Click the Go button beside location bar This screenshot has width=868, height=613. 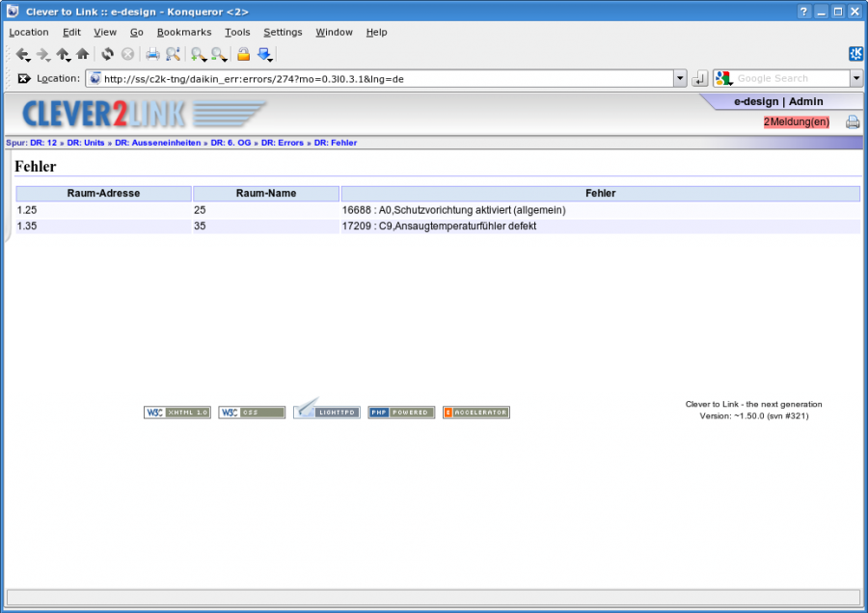700,79
